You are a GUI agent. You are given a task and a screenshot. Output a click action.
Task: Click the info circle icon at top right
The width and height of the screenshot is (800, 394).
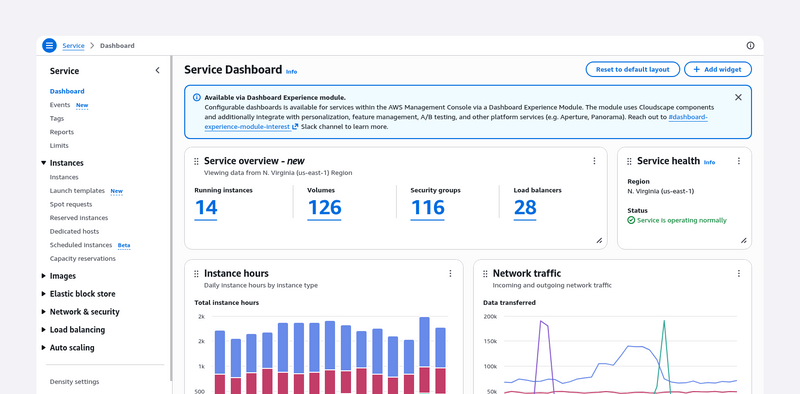pyautogui.click(x=750, y=45)
